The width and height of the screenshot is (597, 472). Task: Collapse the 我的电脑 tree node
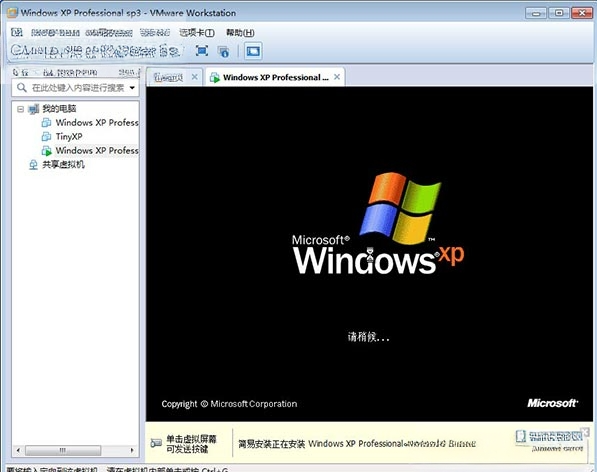pos(21,109)
